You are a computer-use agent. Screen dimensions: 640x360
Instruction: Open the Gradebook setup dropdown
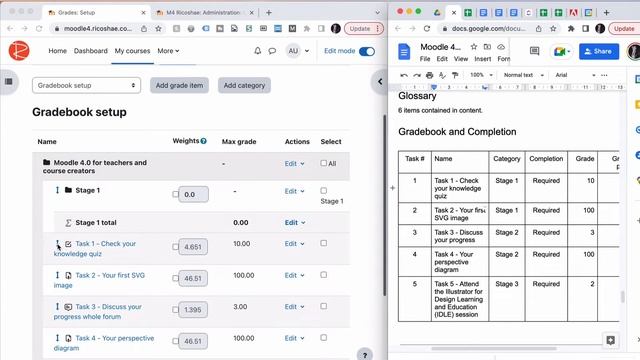click(87, 85)
